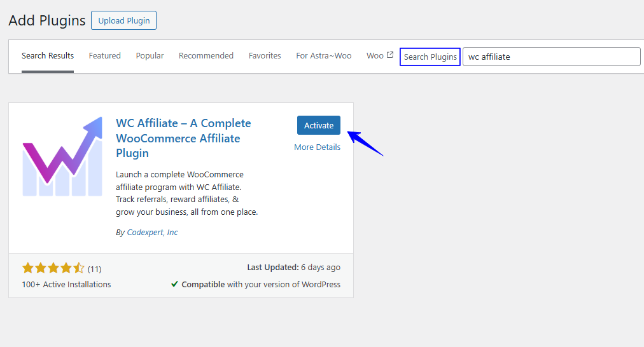644x347 pixels.
Task: Click the Search Plugins label
Action: [x=430, y=57]
